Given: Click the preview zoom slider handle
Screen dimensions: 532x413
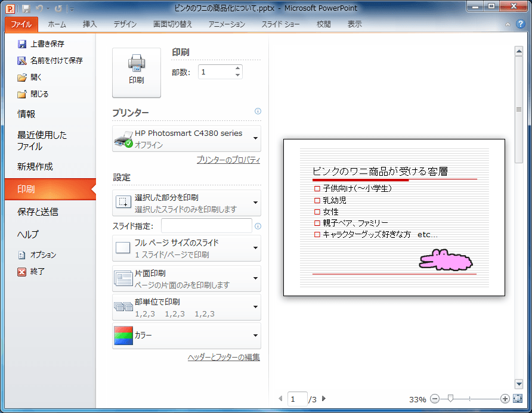Looking at the screenshot, I should point(450,399).
